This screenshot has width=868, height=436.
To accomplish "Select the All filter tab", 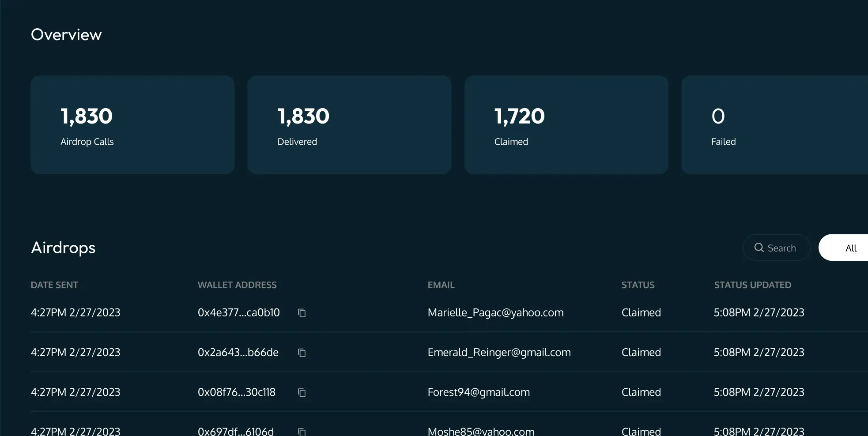I will point(843,248).
